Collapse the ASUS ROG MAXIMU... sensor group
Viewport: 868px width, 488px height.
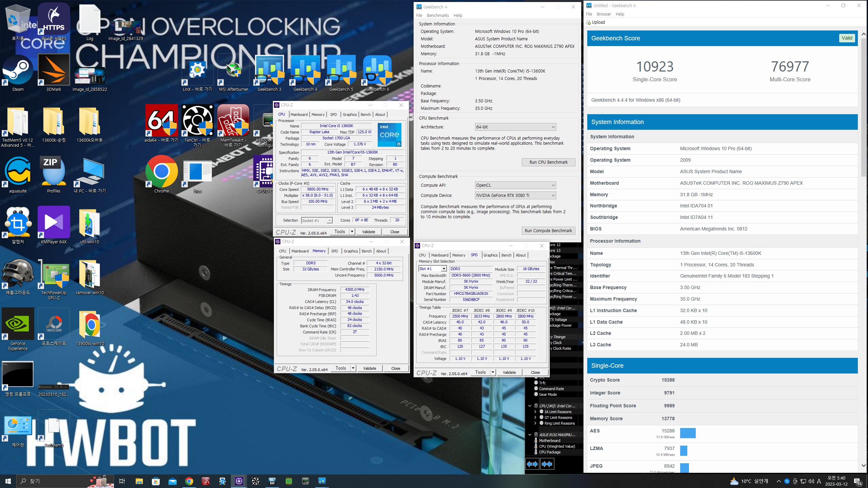530,435
